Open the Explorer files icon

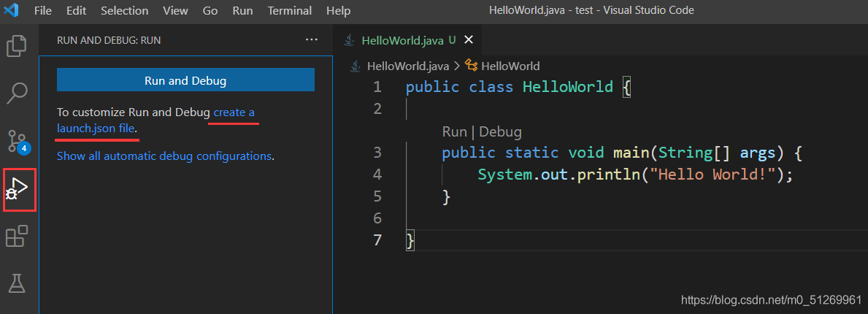pyautogui.click(x=17, y=45)
